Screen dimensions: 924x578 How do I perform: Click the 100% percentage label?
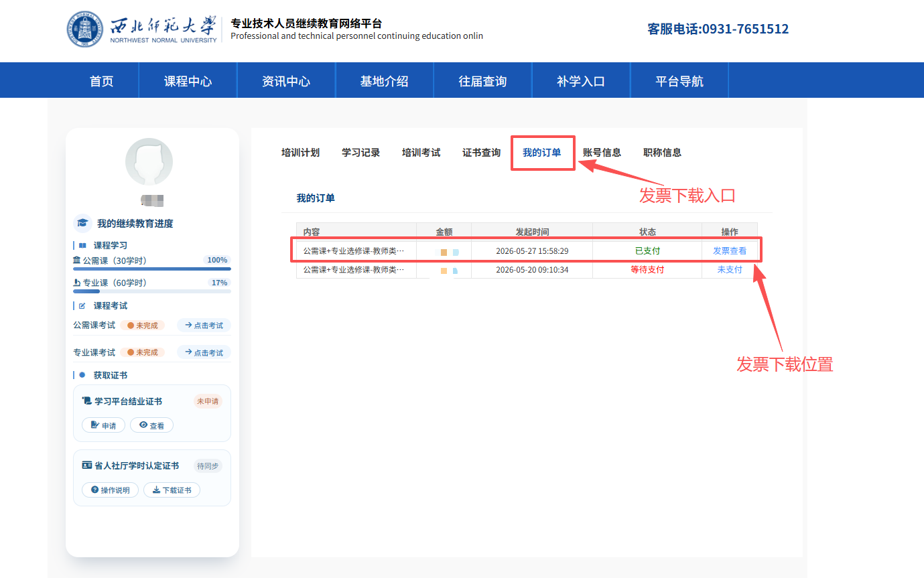click(217, 260)
